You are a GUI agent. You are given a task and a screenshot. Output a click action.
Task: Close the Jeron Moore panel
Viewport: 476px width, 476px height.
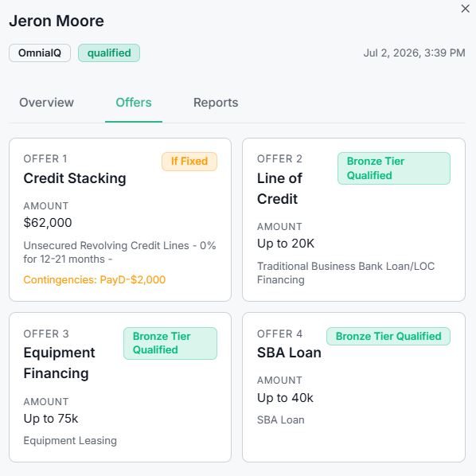pyautogui.click(x=465, y=9)
